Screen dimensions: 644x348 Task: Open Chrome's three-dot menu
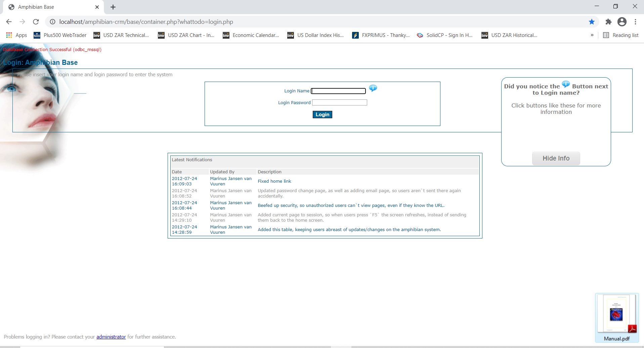(635, 22)
